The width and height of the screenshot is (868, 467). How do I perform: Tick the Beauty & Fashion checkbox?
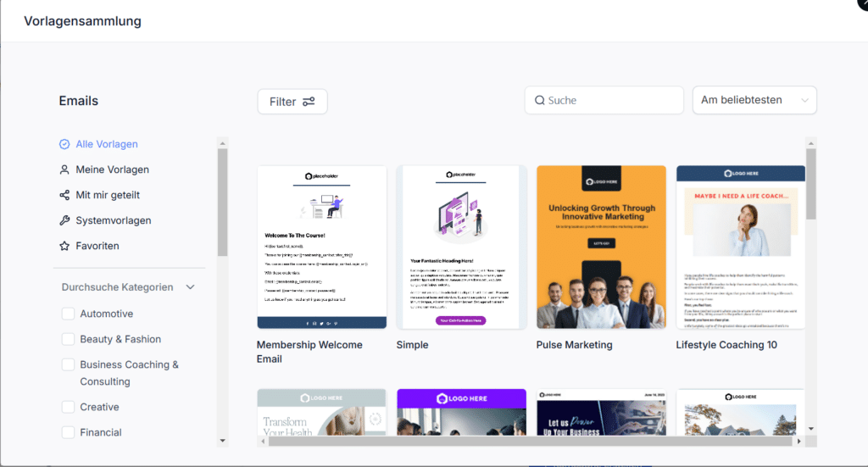point(68,339)
